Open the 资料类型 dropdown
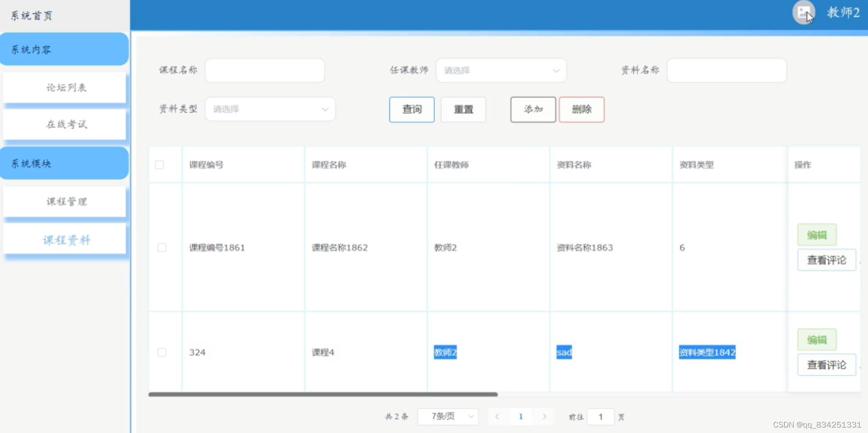This screenshot has height=433, width=868. coord(270,109)
